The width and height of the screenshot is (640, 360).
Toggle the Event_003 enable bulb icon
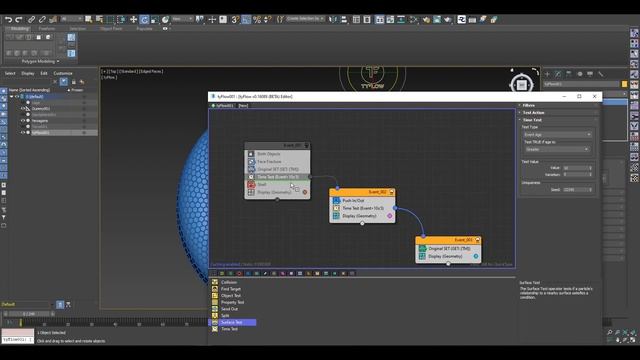(x=477, y=240)
